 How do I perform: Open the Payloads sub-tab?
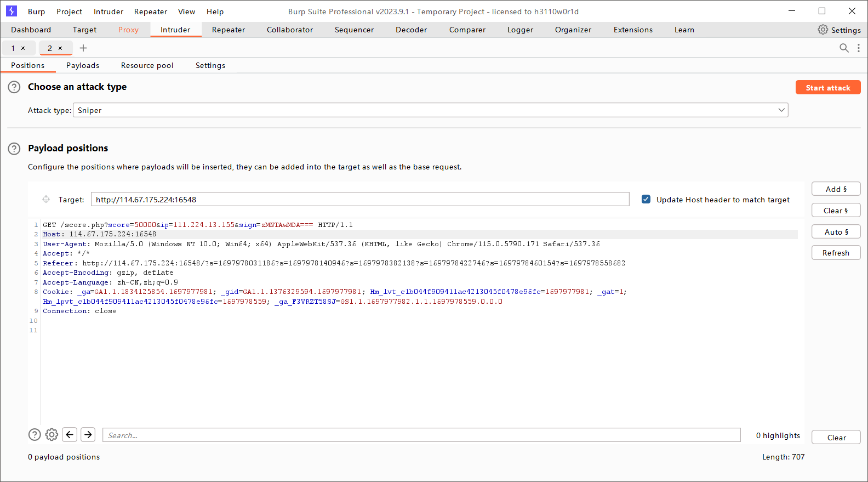(x=83, y=65)
